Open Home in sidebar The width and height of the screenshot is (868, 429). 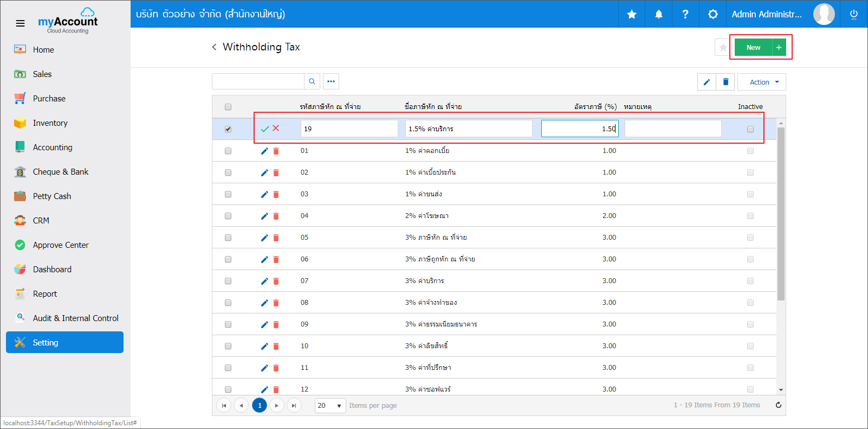tap(65, 49)
